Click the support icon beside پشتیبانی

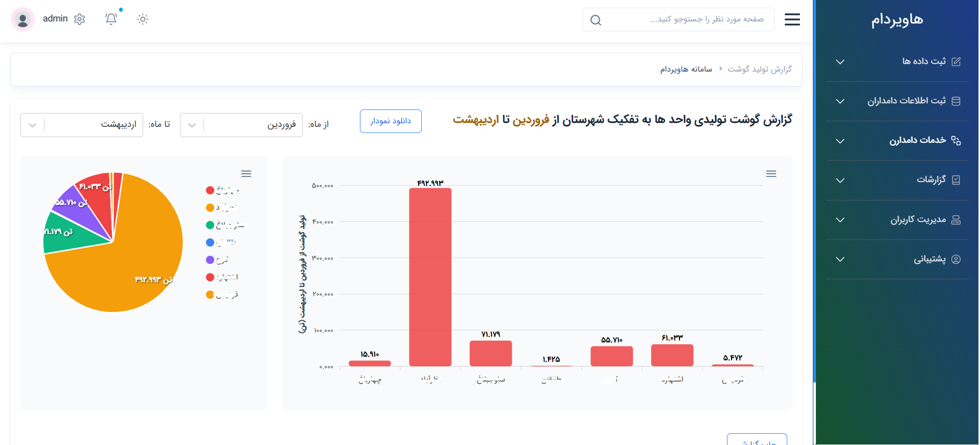coord(956,259)
